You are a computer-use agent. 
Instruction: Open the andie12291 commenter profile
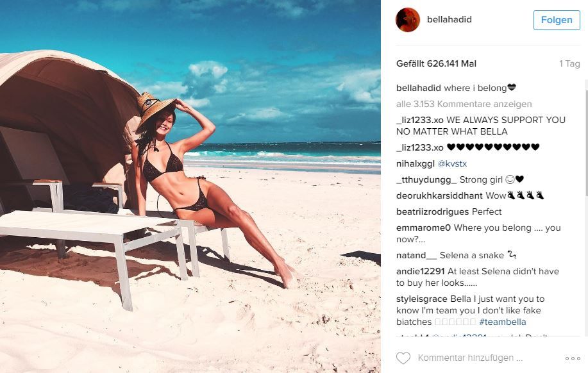tap(421, 271)
